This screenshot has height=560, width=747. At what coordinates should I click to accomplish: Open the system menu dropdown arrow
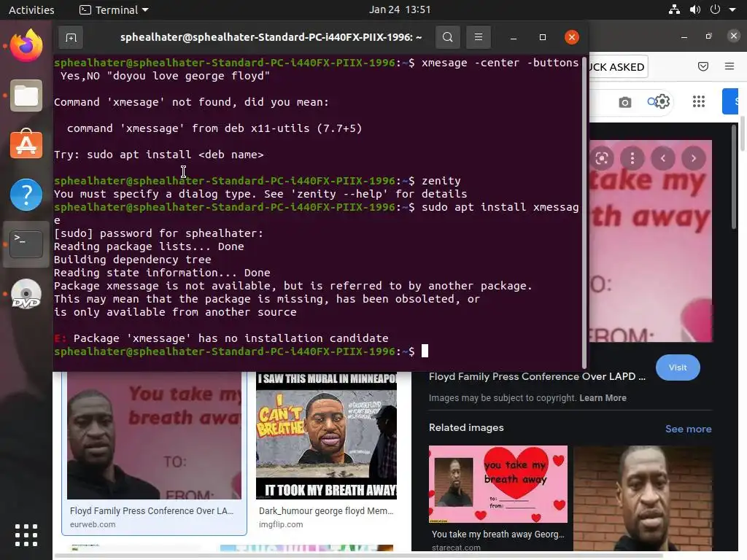[x=732, y=9]
